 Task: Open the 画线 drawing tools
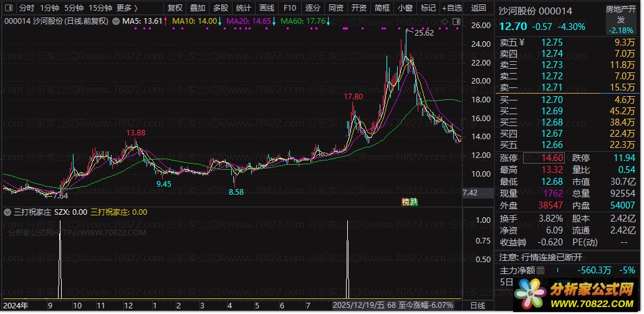click(266, 8)
